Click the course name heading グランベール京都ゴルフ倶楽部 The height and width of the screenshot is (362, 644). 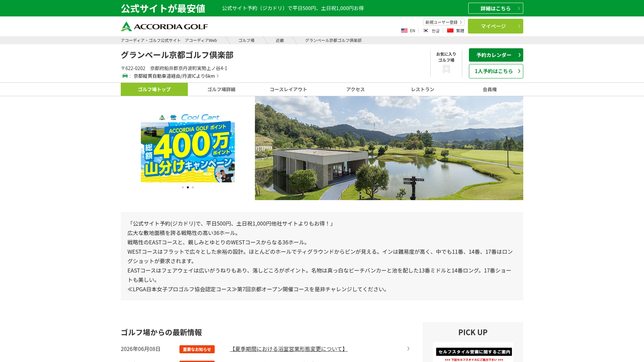tap(177, 55)
